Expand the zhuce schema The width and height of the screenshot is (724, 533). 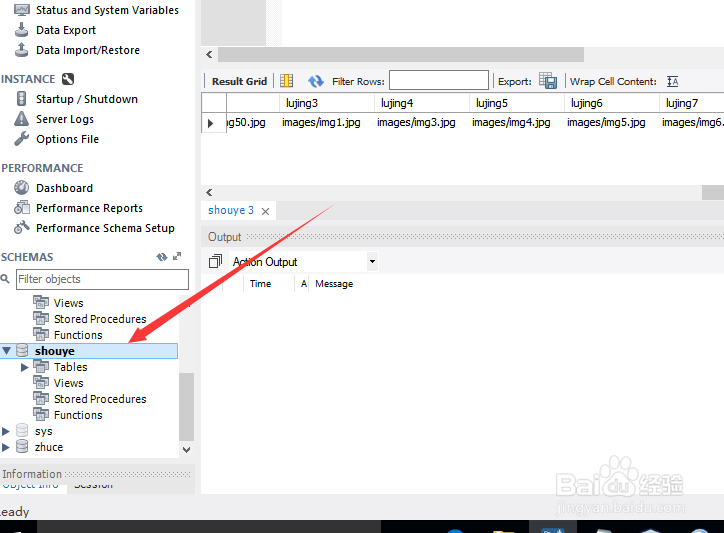coord(6,447)
